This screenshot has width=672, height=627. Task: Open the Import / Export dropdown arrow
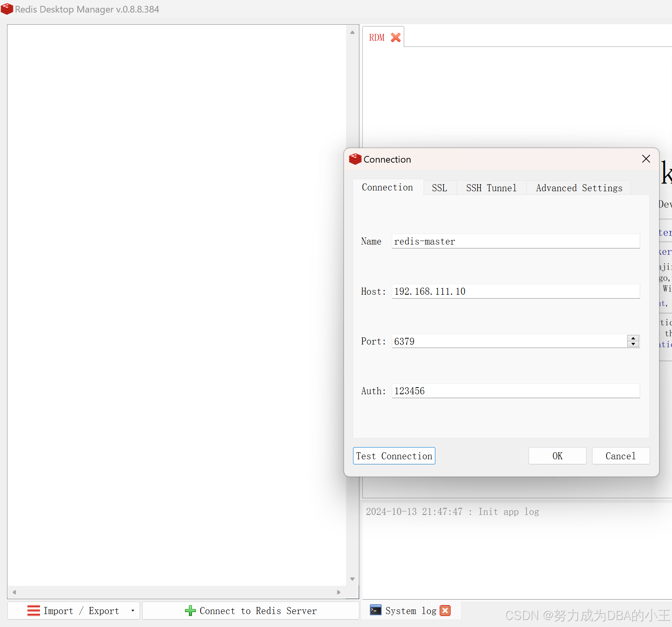pyautogui.click(x=133, y=611)
